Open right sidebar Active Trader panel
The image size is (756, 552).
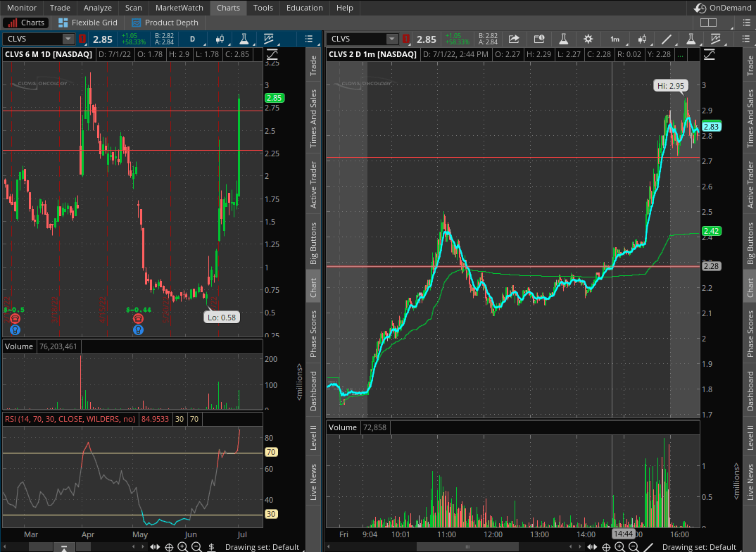pyautogui.click(x=750, y=184)
